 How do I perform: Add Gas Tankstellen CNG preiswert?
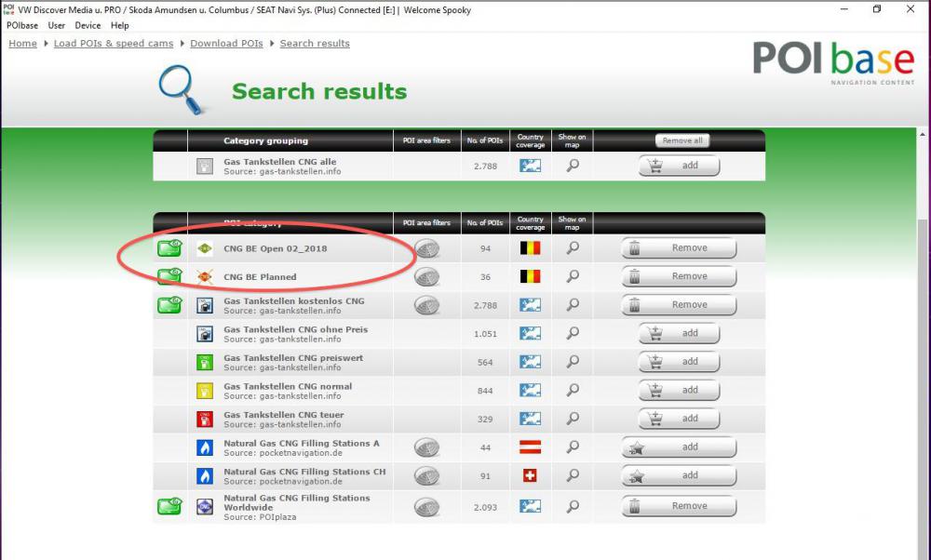point(680,362)
